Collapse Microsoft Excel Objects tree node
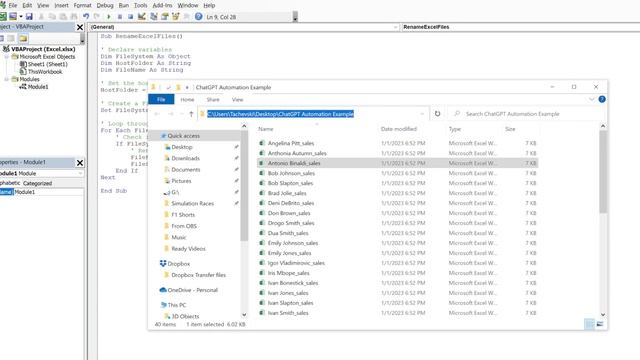The width and height of the screenshot is (640, 360). [x=7, y=57]
